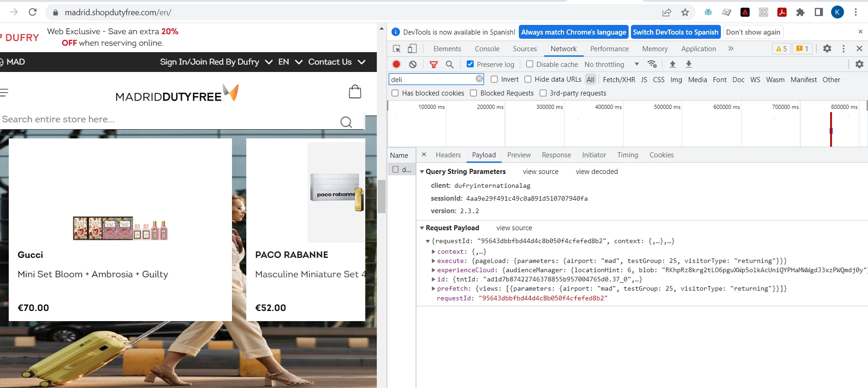Open the Extensions puzzle icon
Viewport: 868px width, 388px height.
(801, 12)
